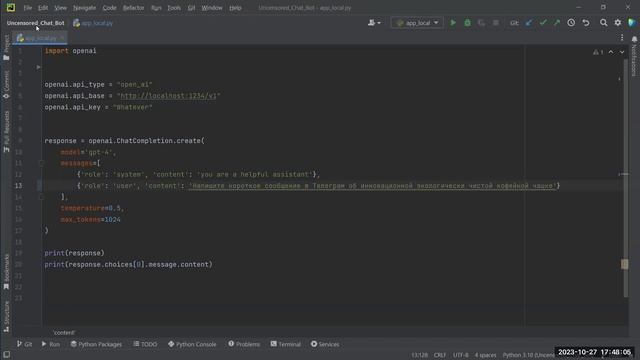Select the app_local.py editor tab
Viewport: 640px width, 360px height.
click(x=40, y=38)
